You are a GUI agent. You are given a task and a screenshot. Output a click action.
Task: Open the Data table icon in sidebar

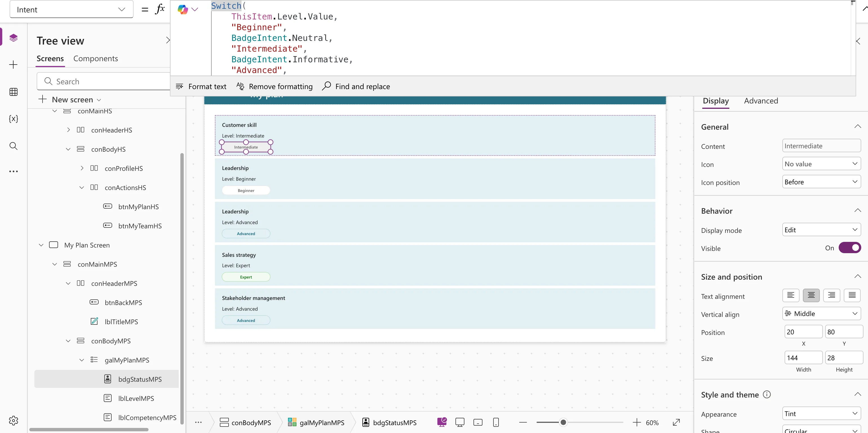(14, 92)
